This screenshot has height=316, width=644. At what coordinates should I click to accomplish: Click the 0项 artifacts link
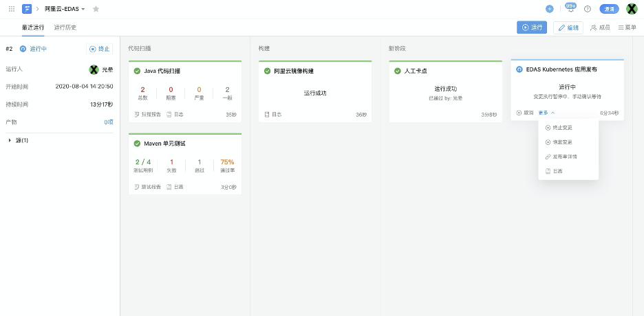tap(109, 122)
